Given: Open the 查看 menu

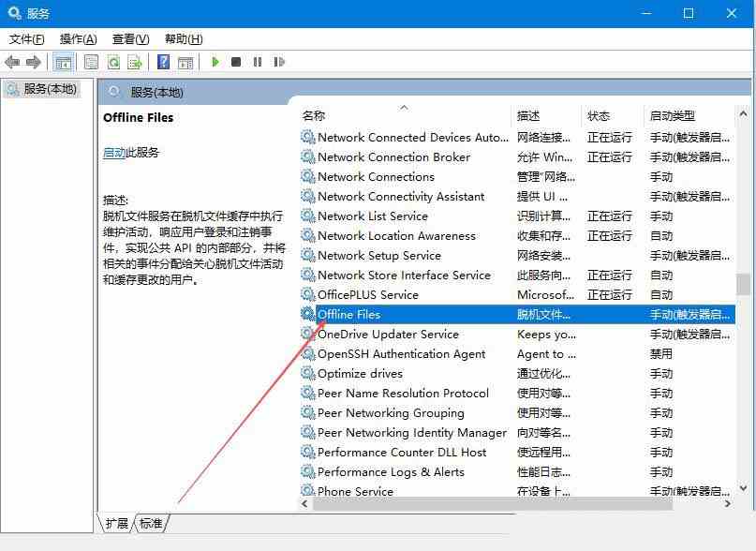Looking at the screenshot, I should (129, 38).
